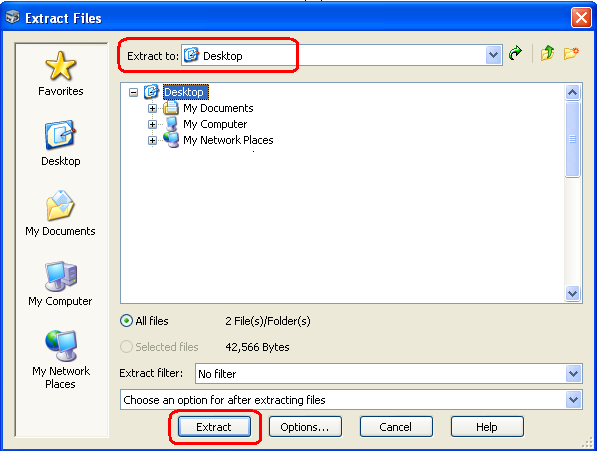Click the My Computer icon in tree
The height and width of the screenshot is (451, 597).
click(171, 124)
